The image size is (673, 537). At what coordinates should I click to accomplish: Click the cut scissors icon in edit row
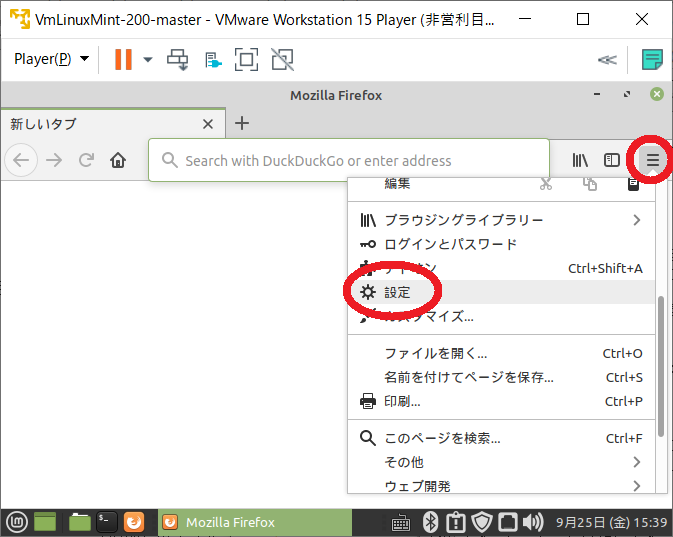[546, 185]
